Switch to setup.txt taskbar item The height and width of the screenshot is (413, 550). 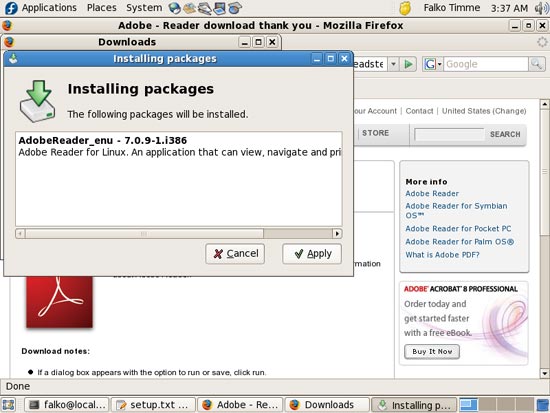coord(153,405)
